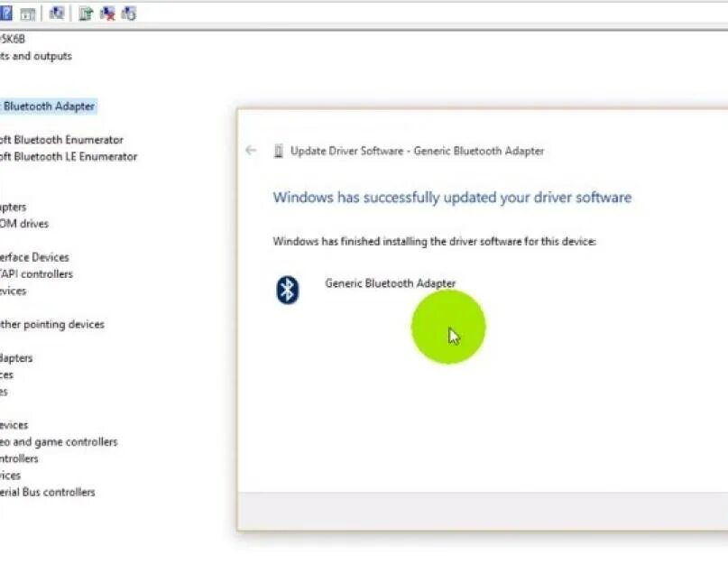Image resolution: width=728 pixels, height=564 pixels.
Task: Click Update Driver Software green arrow icon
Action: pos(86,14)
